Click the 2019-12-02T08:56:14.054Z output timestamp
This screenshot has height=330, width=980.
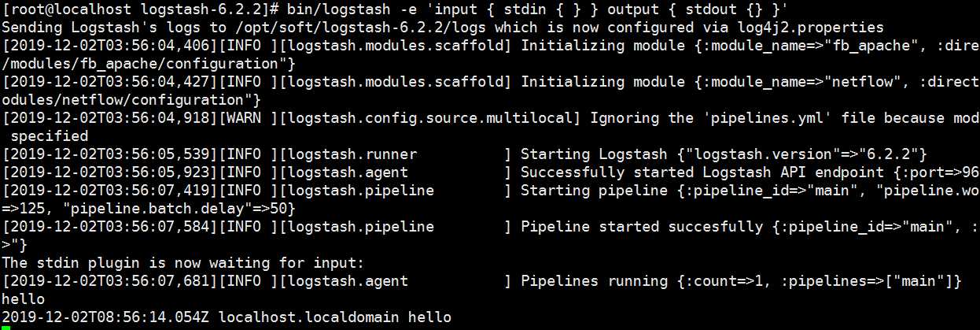coord(106,317)
